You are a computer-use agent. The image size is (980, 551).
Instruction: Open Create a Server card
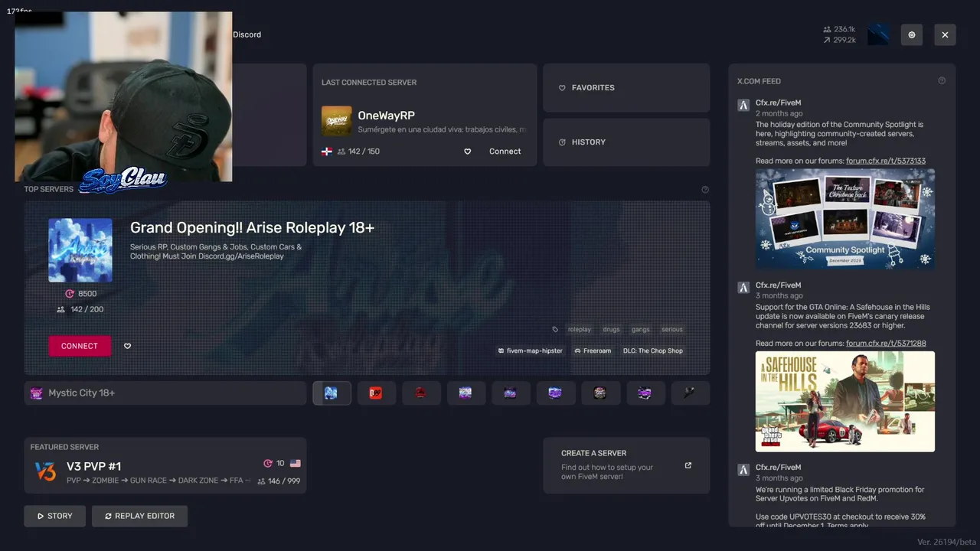pyautogui.click(x=626, y=465)
